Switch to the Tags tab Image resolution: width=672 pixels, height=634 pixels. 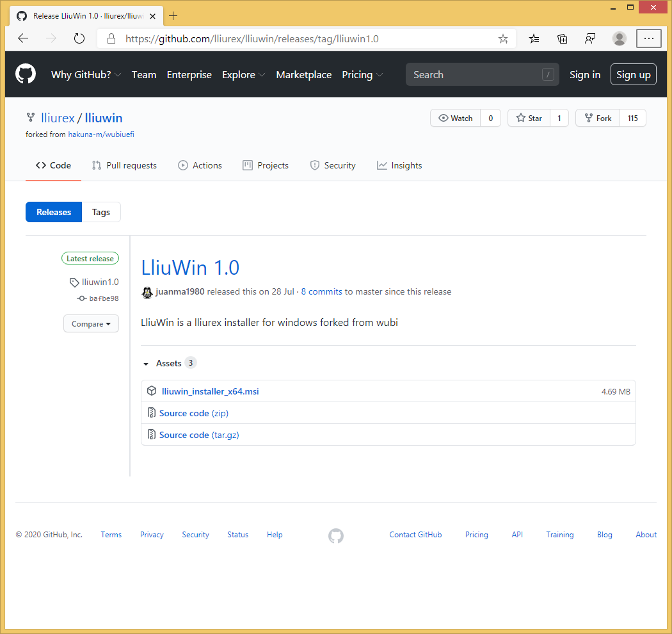point(101,212)
